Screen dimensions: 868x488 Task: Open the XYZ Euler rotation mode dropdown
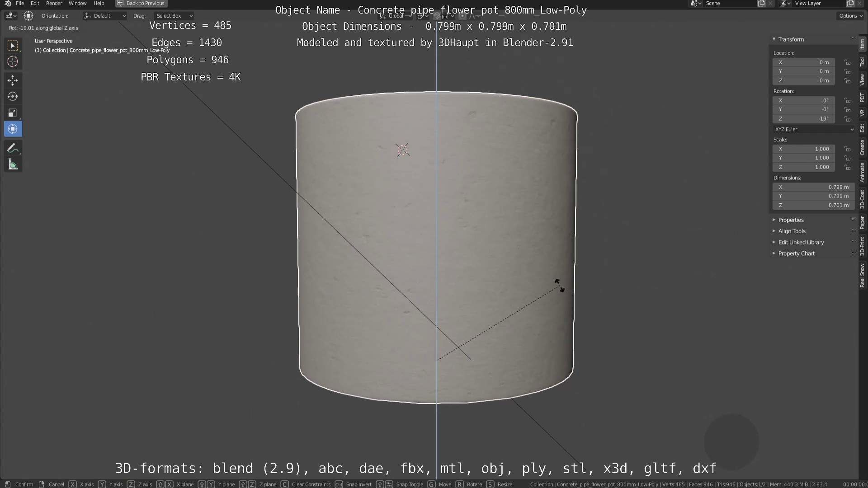coord(814,129)
